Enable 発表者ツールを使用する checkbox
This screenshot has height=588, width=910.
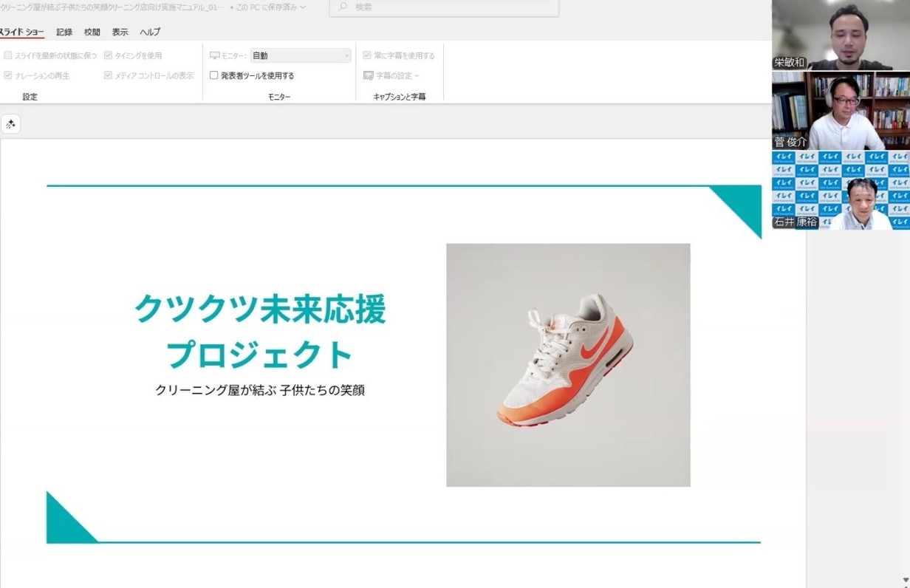pyautogui.click(x=214, y=75)
